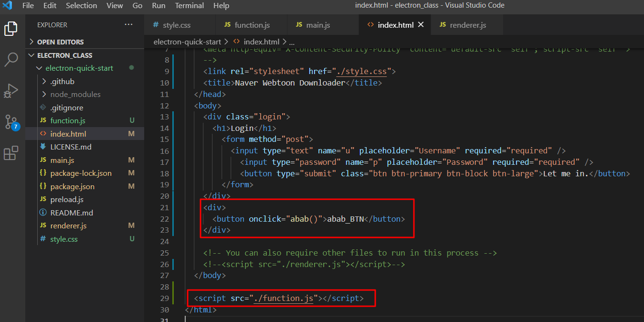Switch to the renderer.js tab
The width and height of the screenshot is (644, 322).
click(x=467, y=25)
